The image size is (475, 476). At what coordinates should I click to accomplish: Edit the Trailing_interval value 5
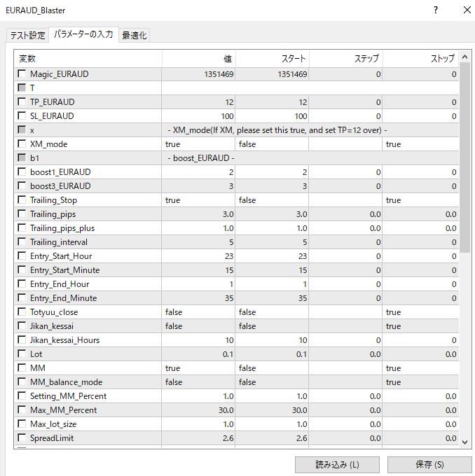click(x=198, y=242)
